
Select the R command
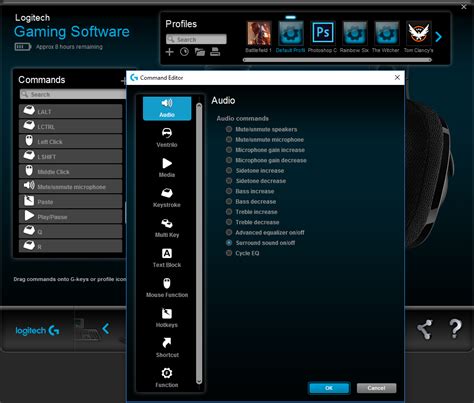pyautogui.click(x=70, y=246)
